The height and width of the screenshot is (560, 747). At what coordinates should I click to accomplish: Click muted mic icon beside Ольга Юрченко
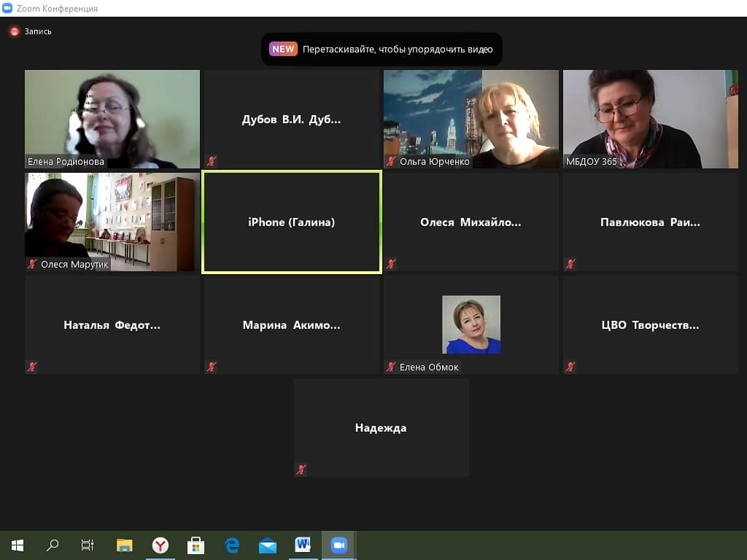pyautogui.click(x=391, y=161)
